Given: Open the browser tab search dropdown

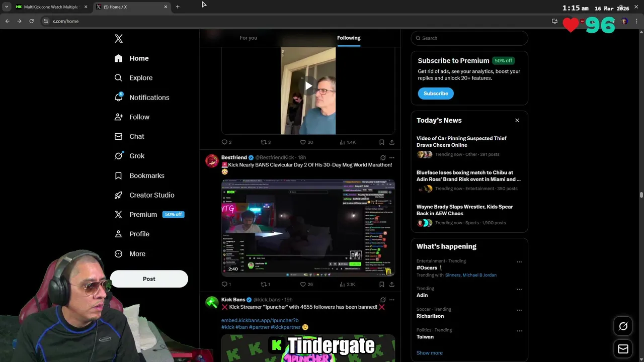Looking at the screenshot, I should tap(6, 7).
